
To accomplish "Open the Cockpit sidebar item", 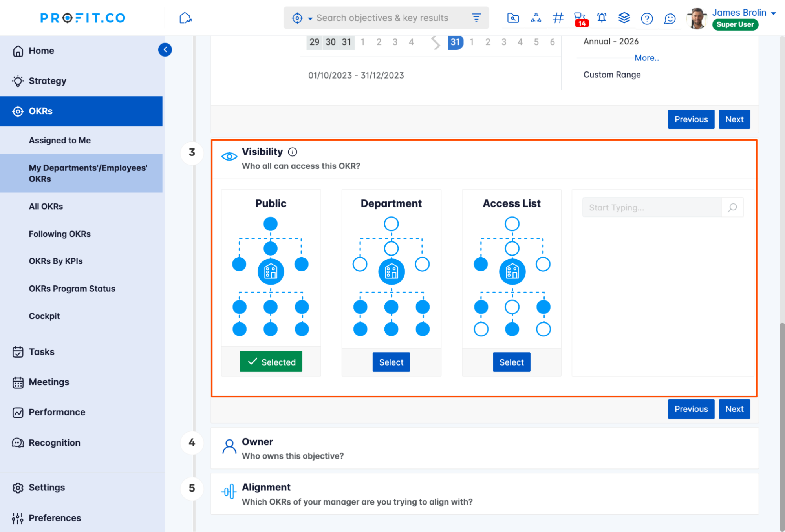I will pyautogui.click(x=44, y=316).
